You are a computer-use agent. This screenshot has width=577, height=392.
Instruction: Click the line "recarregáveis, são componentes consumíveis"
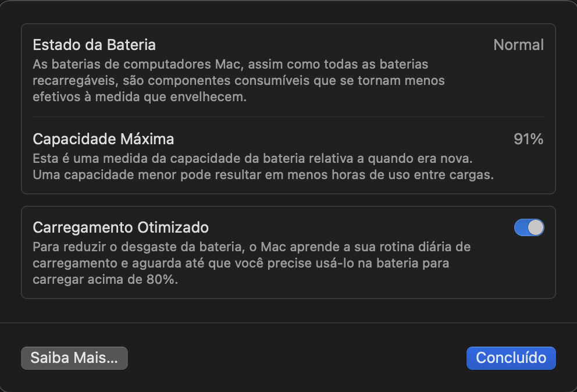[x=238, y=81]
